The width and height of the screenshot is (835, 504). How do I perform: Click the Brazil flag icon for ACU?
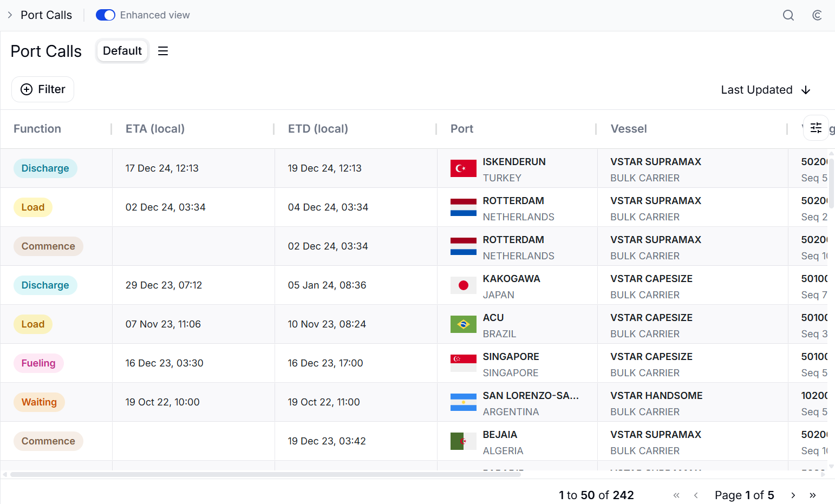coord(464,324)
